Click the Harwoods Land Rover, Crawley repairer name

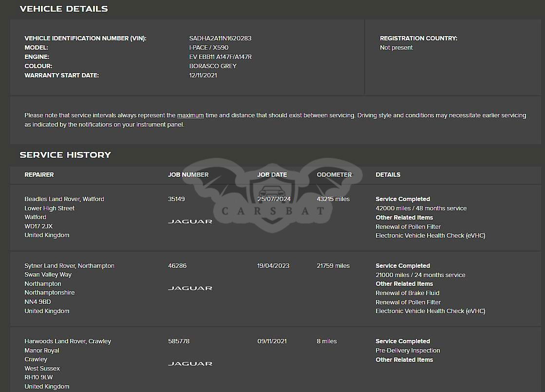[68, 341]
